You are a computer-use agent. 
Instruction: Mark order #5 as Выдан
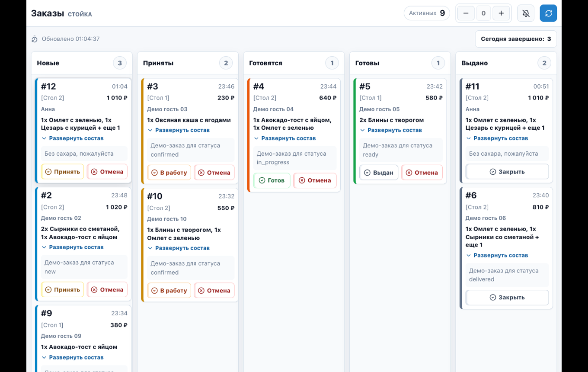click(379, 173)
